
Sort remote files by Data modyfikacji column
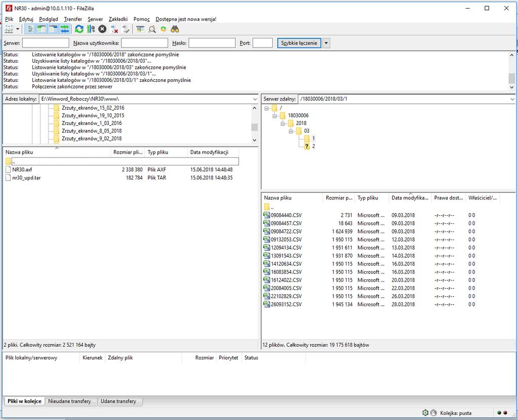click(410, 198)
